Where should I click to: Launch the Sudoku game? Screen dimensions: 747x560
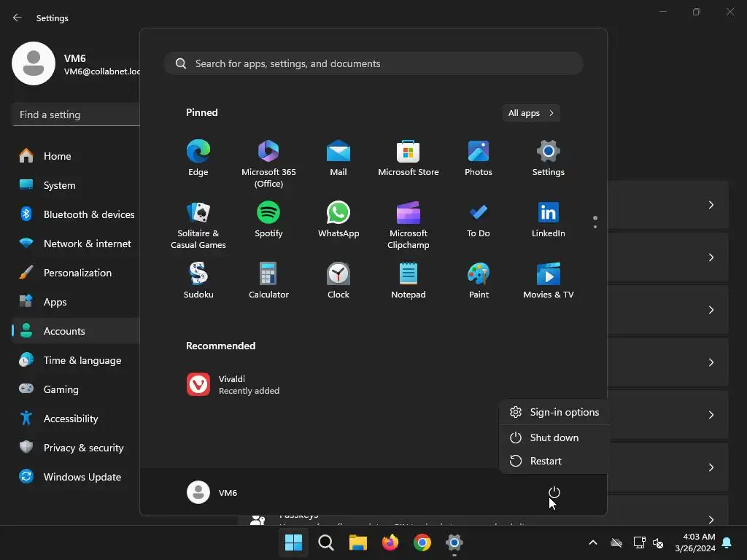[198, 281]
